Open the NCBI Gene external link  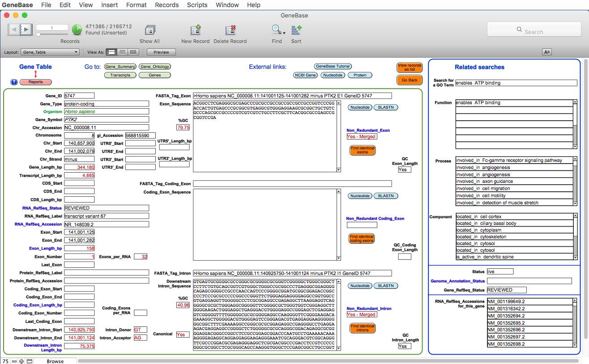pos(305,75)
